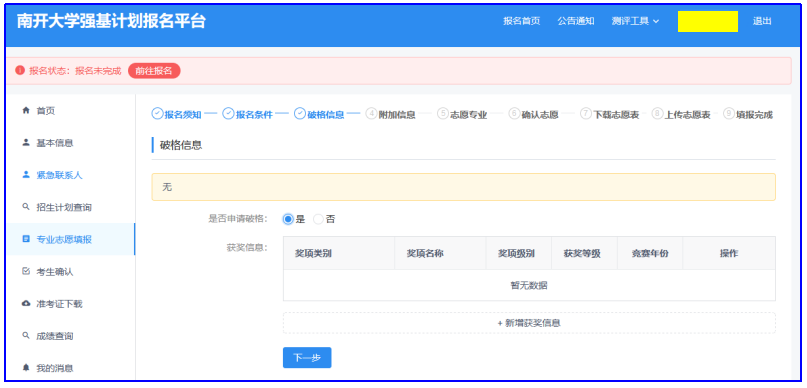
Task: Click the 前往报名 button
Action: point(154,71)
